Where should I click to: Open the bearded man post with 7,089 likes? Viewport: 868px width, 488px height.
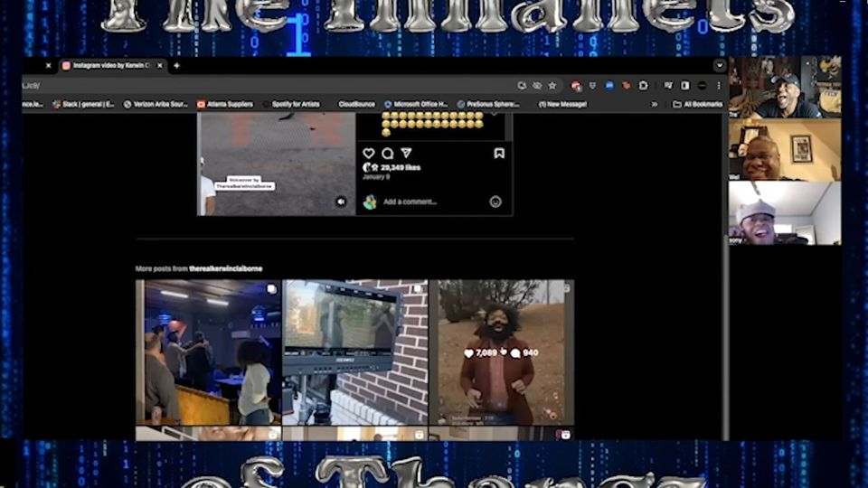pos(502,352)
